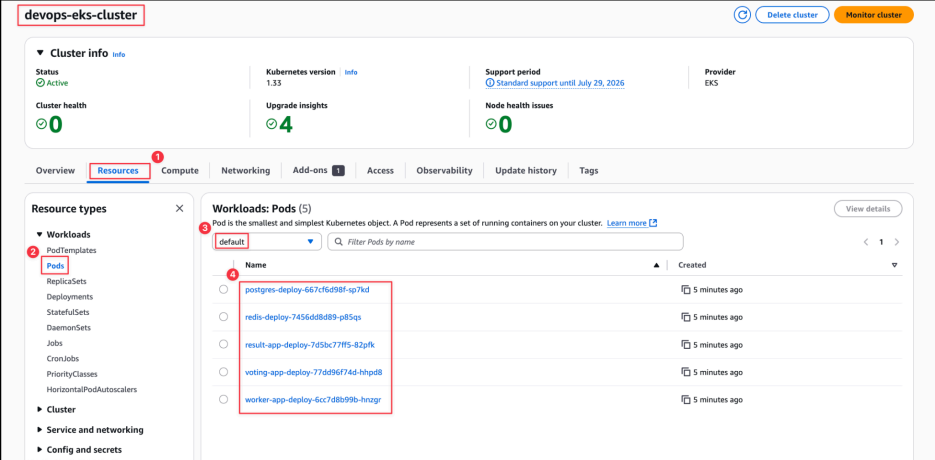Open the Observability tab

[x=444, y=171]
